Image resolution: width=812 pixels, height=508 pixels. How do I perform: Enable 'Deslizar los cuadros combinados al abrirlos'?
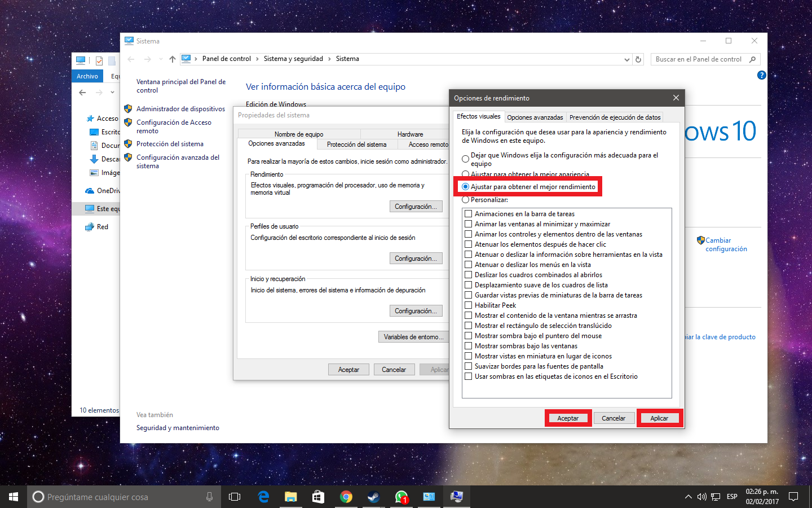click(468, 275)
